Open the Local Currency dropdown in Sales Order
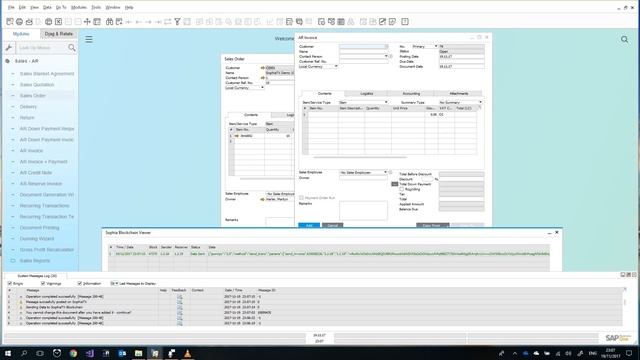The height and width of the screenshot is (360, 640). tap(262, 88)
